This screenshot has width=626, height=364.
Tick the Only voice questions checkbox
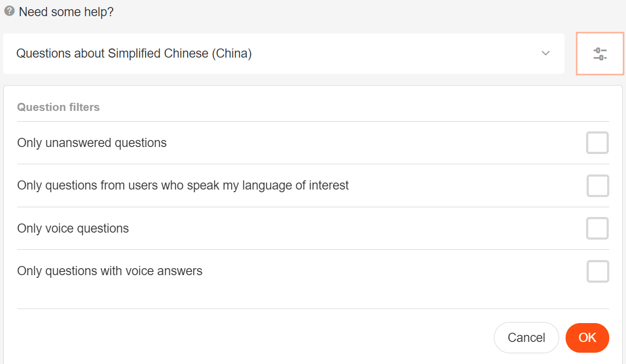pos(597,228)
